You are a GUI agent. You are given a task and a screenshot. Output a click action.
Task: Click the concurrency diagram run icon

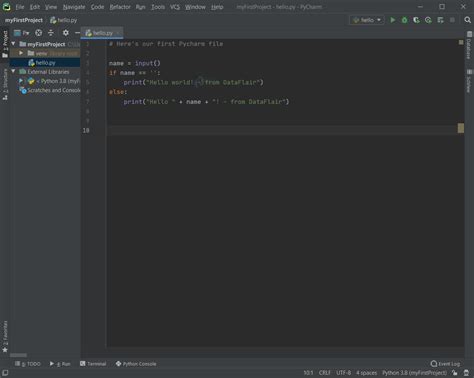(440, 20)
